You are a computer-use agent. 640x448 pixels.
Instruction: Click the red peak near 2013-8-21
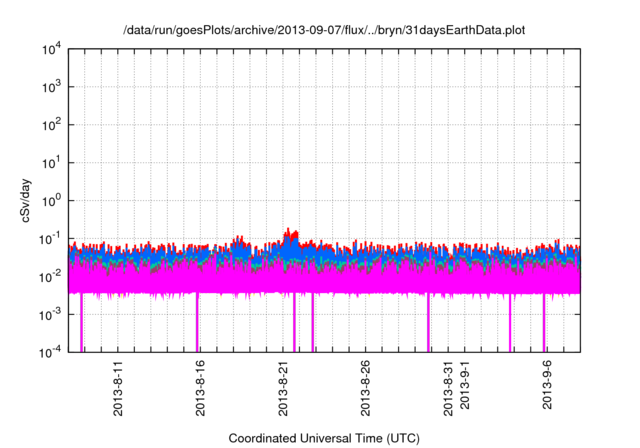[290, 235]
